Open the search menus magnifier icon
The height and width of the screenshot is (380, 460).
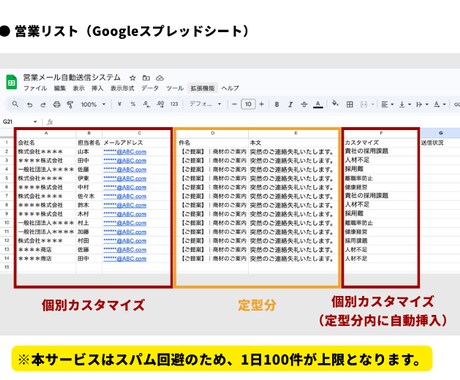[x=15, y=104]
